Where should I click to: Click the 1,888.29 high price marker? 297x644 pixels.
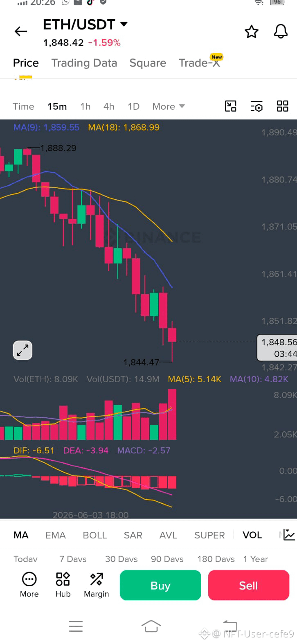point(58,148)
